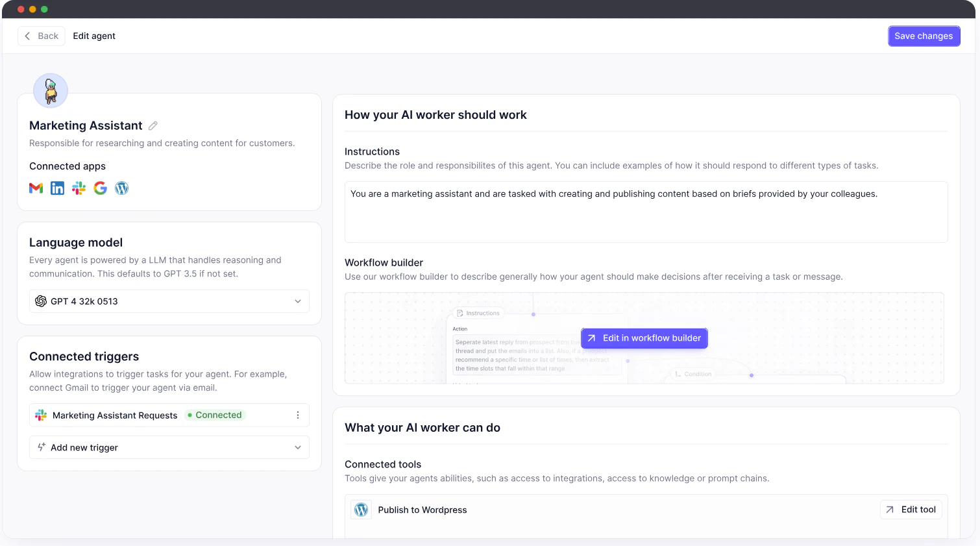
Task: Click the Slack icon on Marketing Assistant Requests
Action: (41, 415)
